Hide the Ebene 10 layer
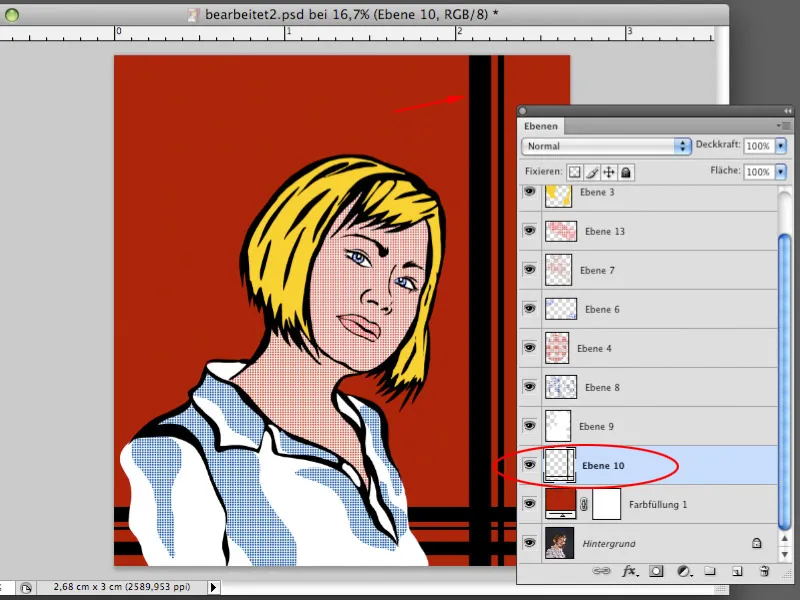 [x=530, y=465]
